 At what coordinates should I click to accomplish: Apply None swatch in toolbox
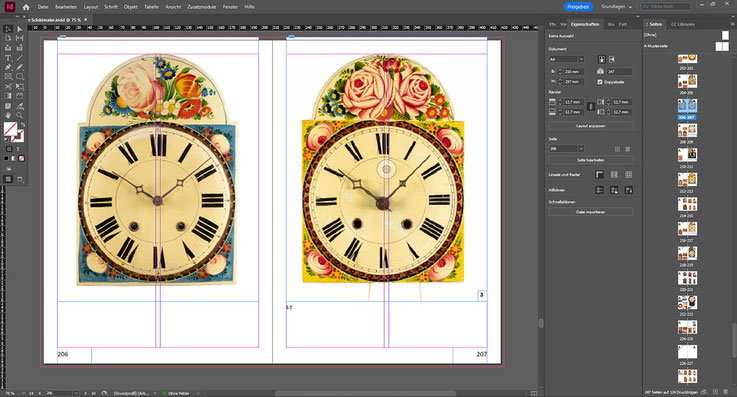click(x=21, y=158)
